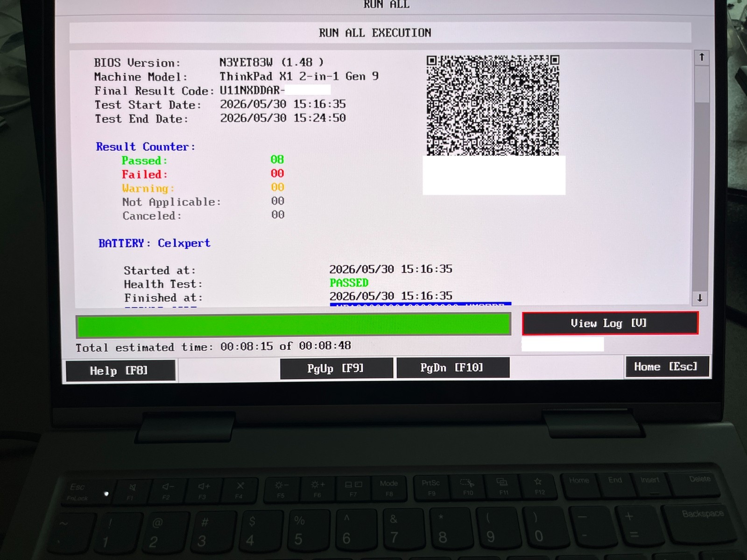Select result code U11NXDDAR-
This screenshot has width=747, height=560.
(252, 90)
